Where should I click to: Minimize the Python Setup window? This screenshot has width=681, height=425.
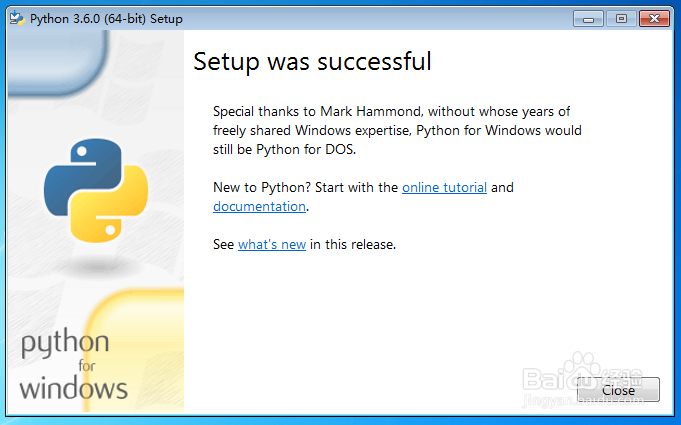[x=590, y=18]
